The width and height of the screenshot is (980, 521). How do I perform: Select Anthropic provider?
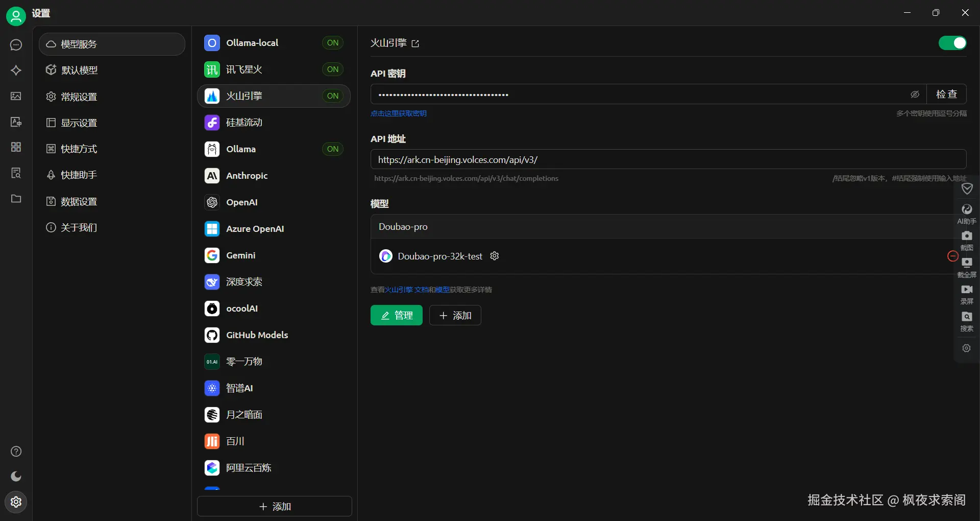tap(274, 176)
